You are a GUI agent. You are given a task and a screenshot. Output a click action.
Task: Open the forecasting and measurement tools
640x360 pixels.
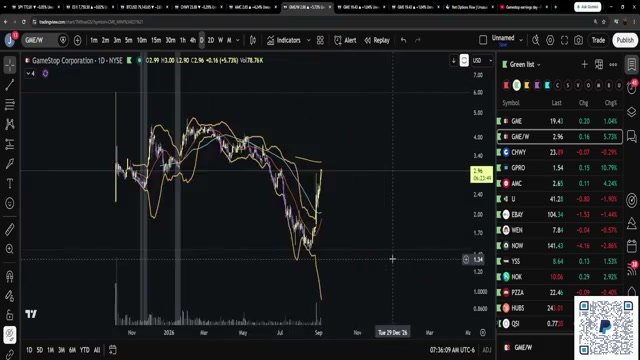(x=10, y=144)
